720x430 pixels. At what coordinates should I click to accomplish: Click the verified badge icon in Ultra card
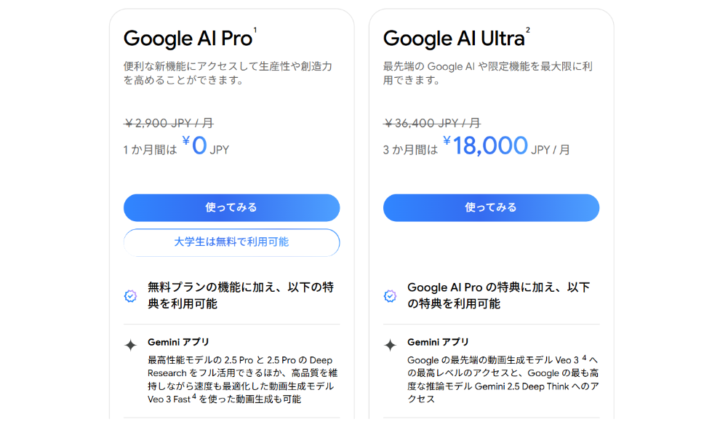pyautogui.click(x=390, y=296)
